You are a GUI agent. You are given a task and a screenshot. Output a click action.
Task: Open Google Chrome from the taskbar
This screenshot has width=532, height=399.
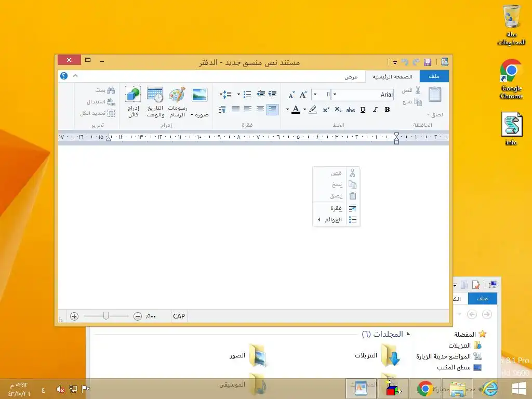425,389
